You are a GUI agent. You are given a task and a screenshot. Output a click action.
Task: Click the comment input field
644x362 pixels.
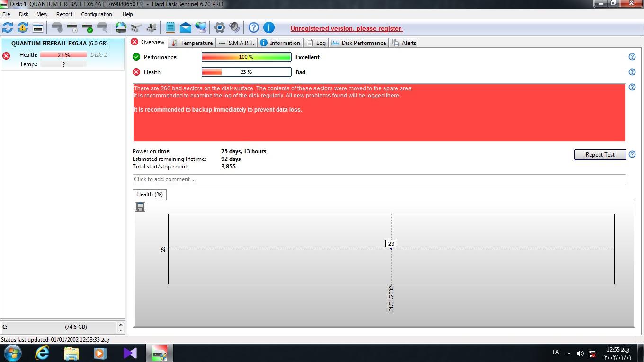click(379, 179)
